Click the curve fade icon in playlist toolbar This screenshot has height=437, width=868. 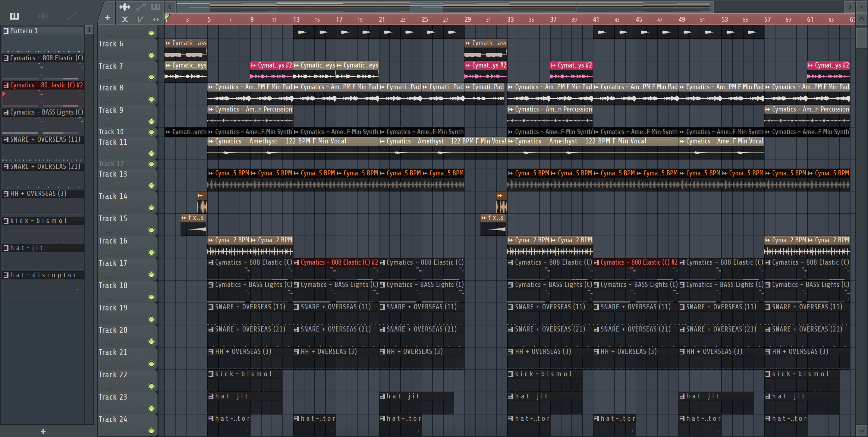[x=141, y=19]
